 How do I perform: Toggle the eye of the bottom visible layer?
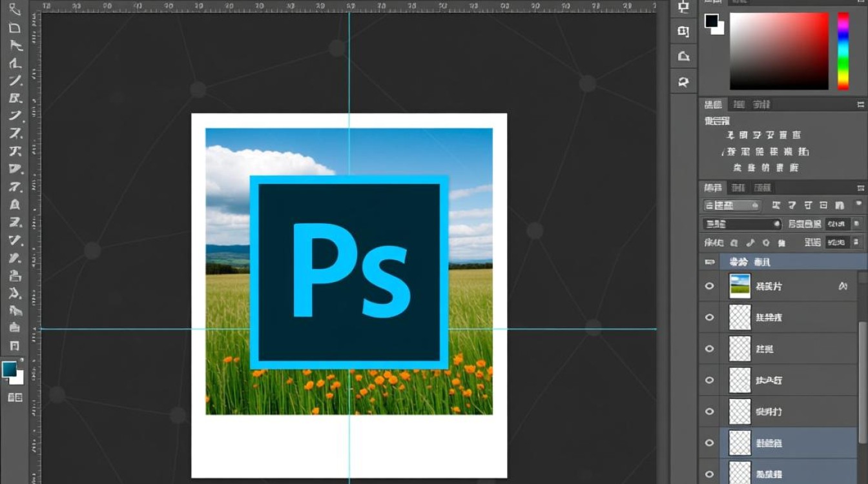pos(710,474)
